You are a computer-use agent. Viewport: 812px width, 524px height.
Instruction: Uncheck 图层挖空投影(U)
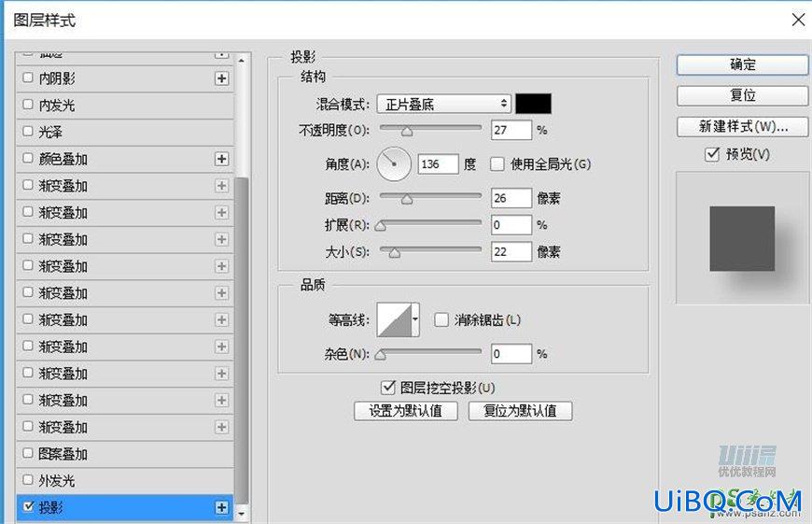pyautogui.click(x=388, y=388)
